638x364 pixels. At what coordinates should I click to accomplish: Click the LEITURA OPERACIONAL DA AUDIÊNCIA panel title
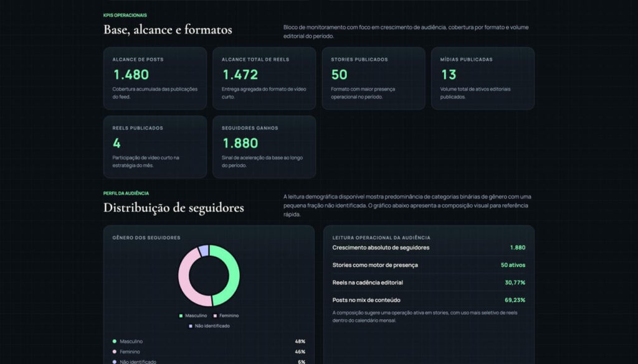381,238
